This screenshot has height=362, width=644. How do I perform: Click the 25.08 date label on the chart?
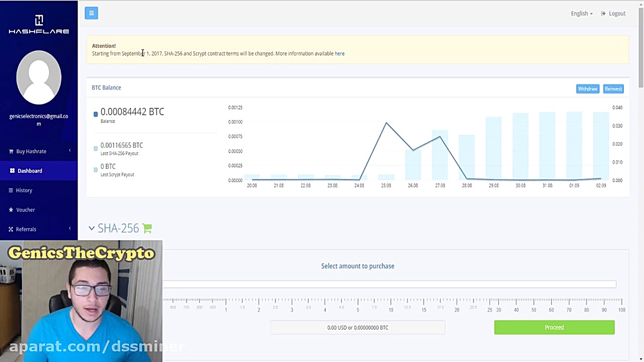tap(386, 186)
